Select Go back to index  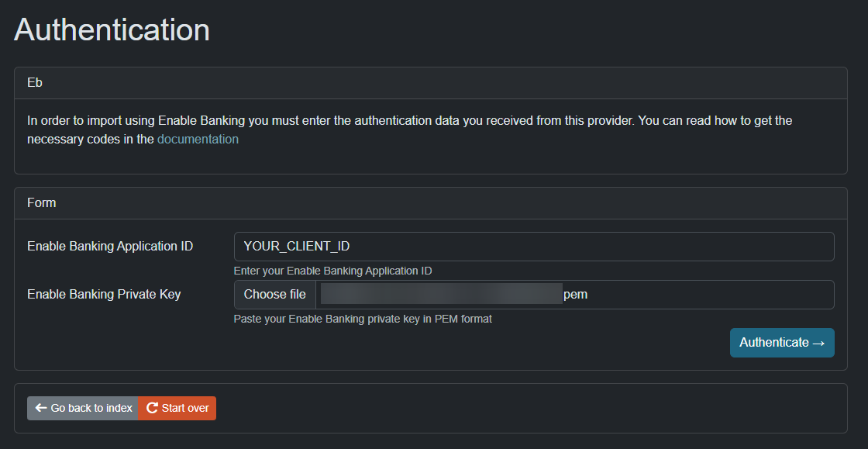(82, 408)
